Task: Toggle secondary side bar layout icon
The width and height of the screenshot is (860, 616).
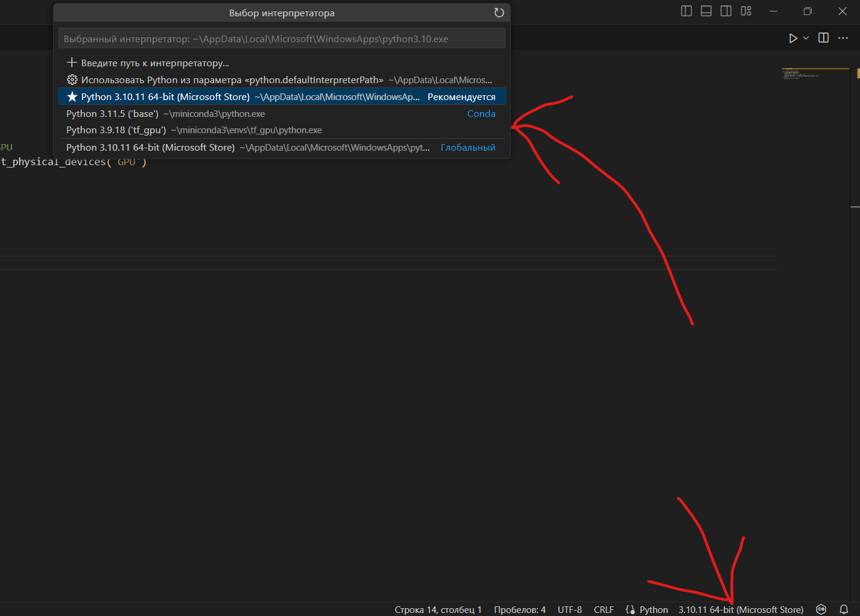Action: coord(726,11)
